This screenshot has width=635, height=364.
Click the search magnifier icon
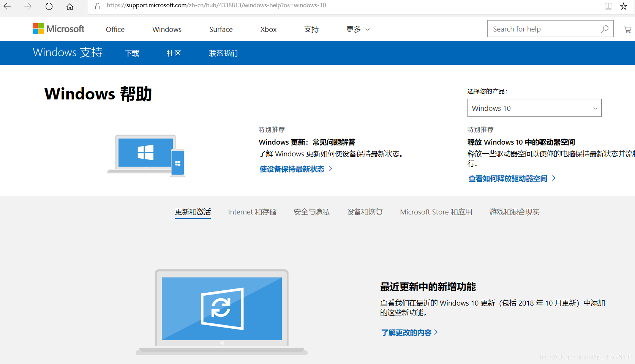605,29
